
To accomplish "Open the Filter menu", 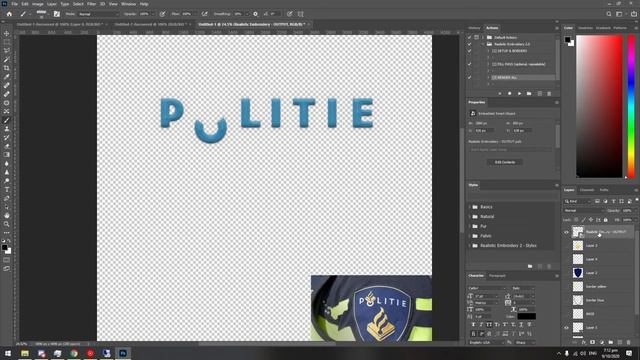I will click(91, 4).
